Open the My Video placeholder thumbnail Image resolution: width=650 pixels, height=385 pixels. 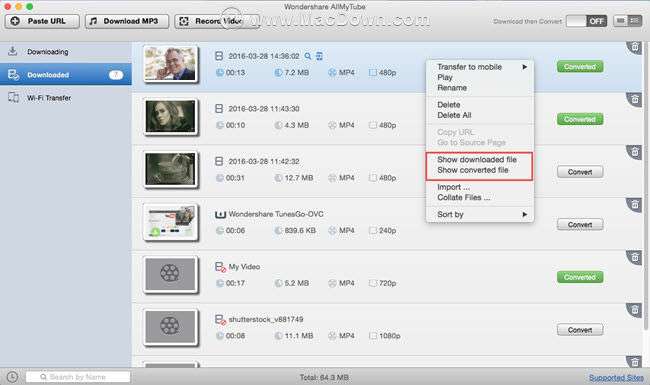pos(170,275)
